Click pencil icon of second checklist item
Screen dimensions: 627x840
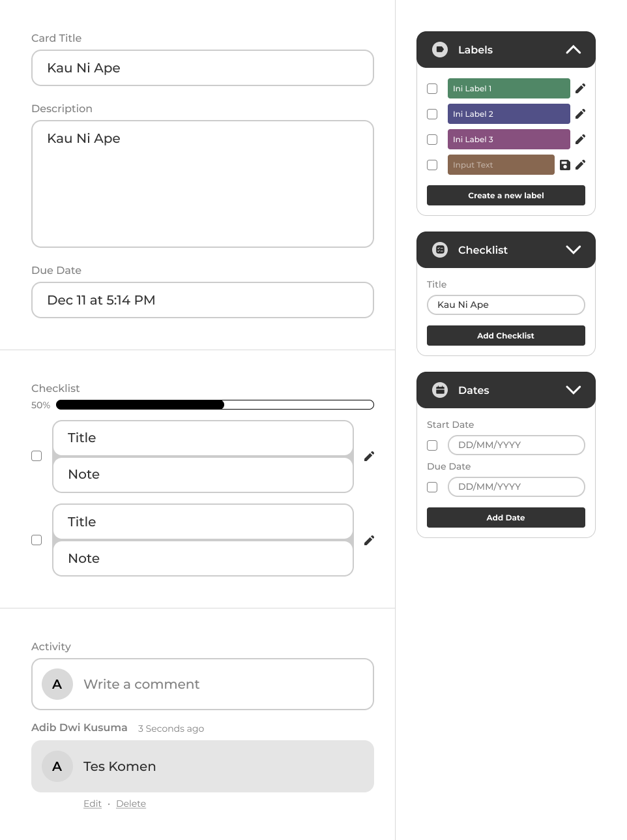click(x=369, y=540)
